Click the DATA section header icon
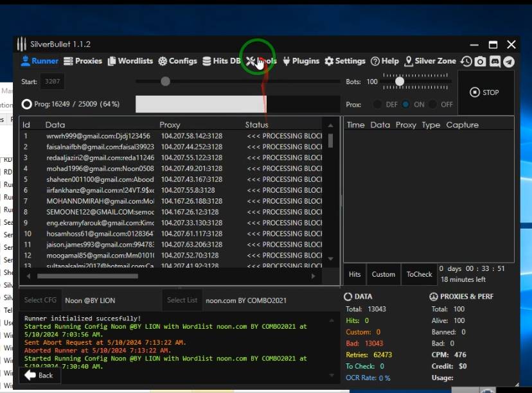 (348, 297)
